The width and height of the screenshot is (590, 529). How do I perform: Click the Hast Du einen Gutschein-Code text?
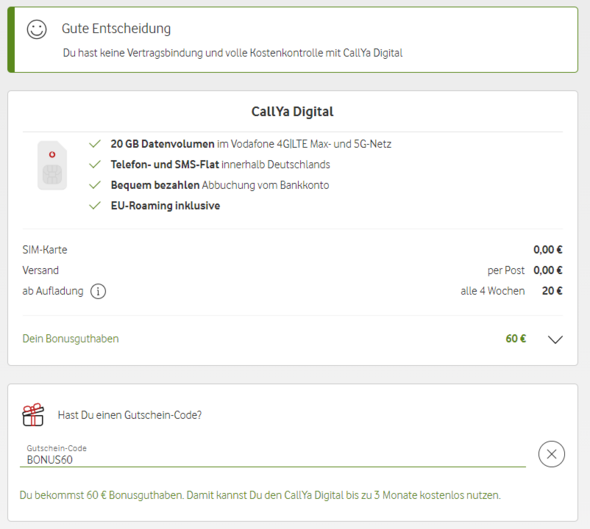[x=130, y=415]
